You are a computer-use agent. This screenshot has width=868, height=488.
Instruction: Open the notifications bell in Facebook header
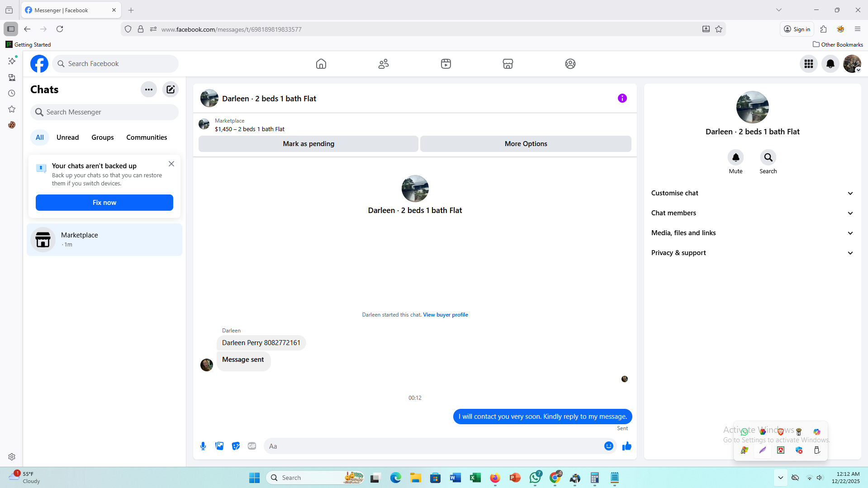tap(830, 64)
